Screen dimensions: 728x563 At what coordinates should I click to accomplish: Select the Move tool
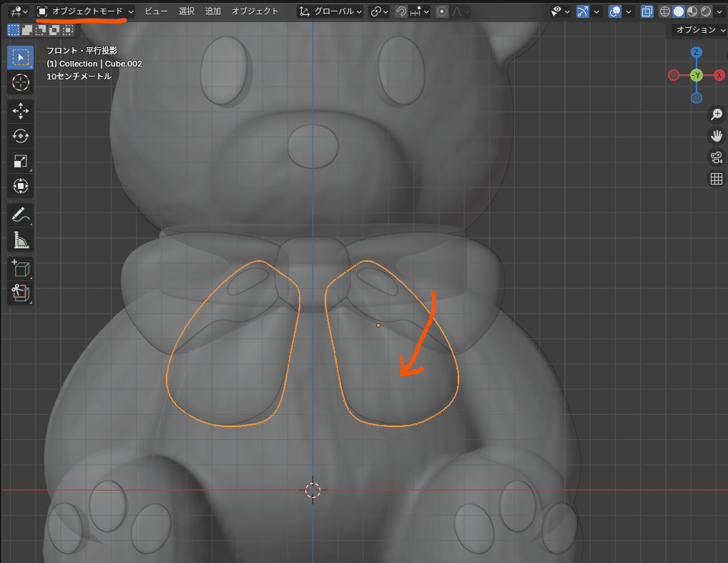point(21,111)
